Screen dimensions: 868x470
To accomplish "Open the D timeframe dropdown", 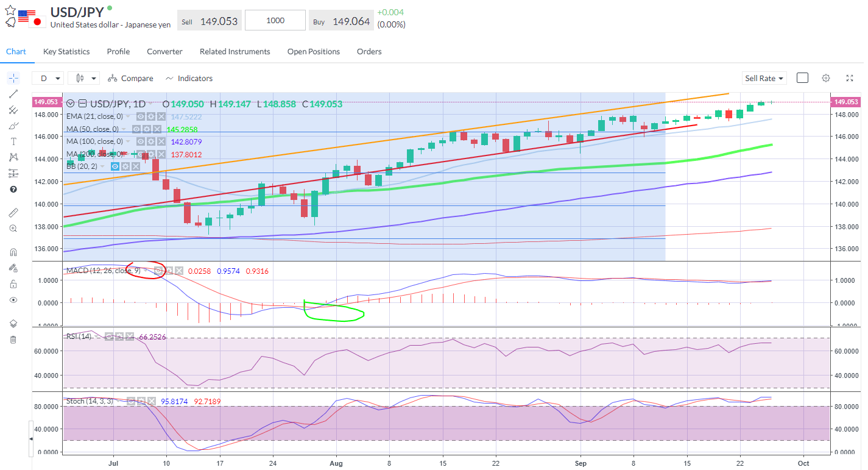I will tap(49, 78).
